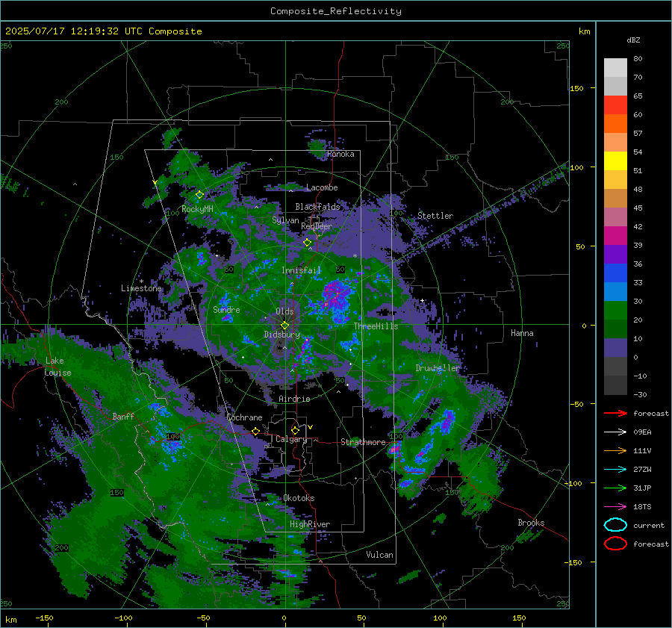Click the Hanna city label

click(522, 333)
